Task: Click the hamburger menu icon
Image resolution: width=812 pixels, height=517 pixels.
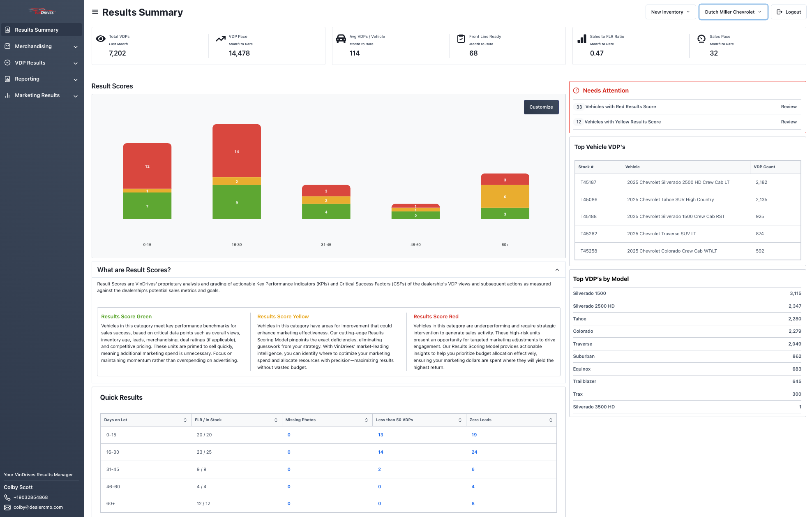Action: [95, 12]
